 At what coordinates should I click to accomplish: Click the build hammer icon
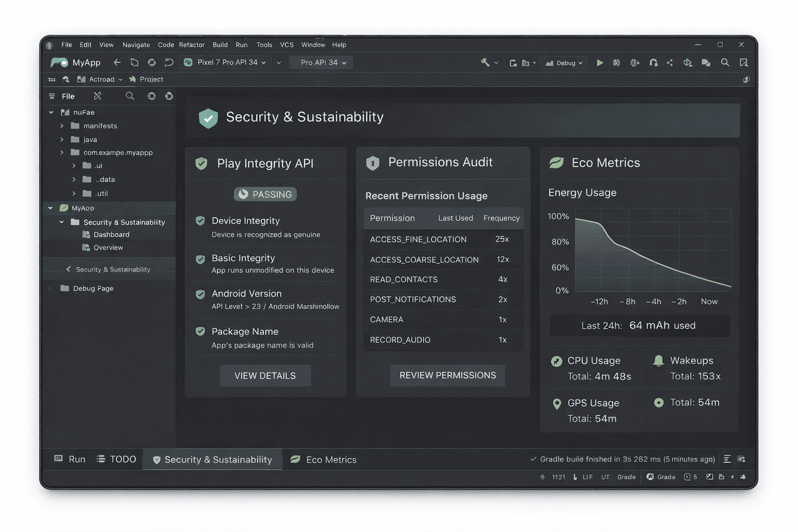coord(485,63)
